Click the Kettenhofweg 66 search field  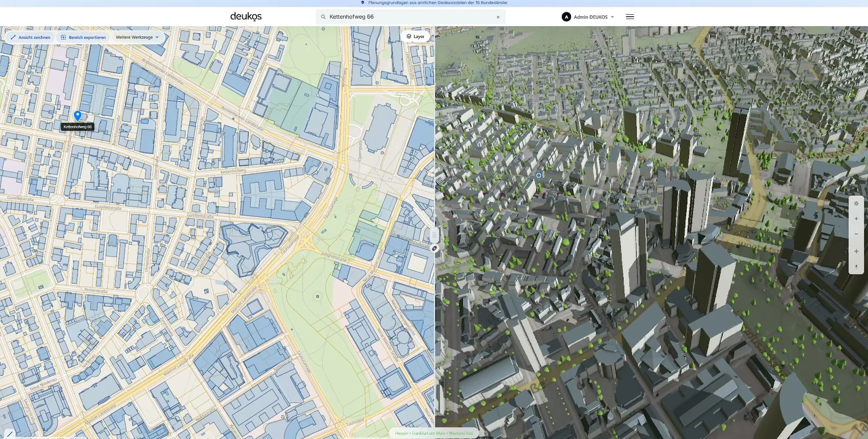(411, 17)
